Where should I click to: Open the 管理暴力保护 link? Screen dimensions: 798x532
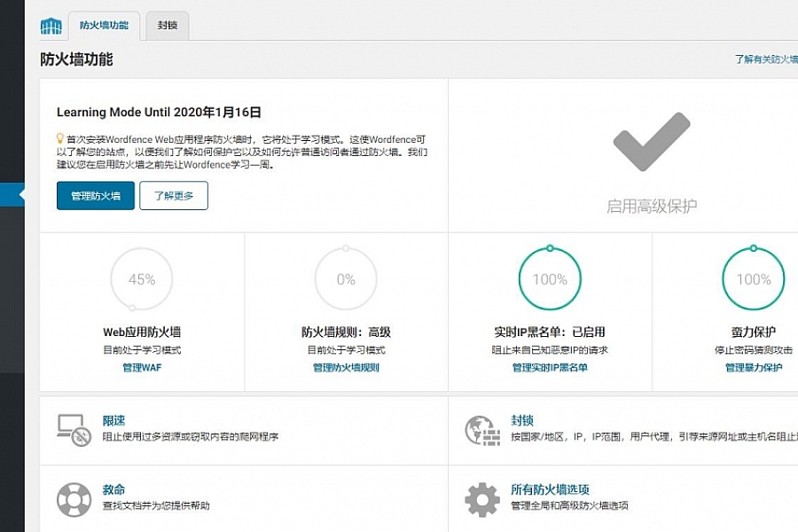(x=754, y=368)
